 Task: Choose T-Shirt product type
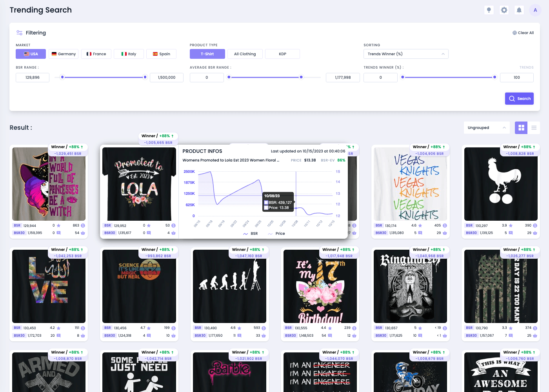tap(207, 54)
